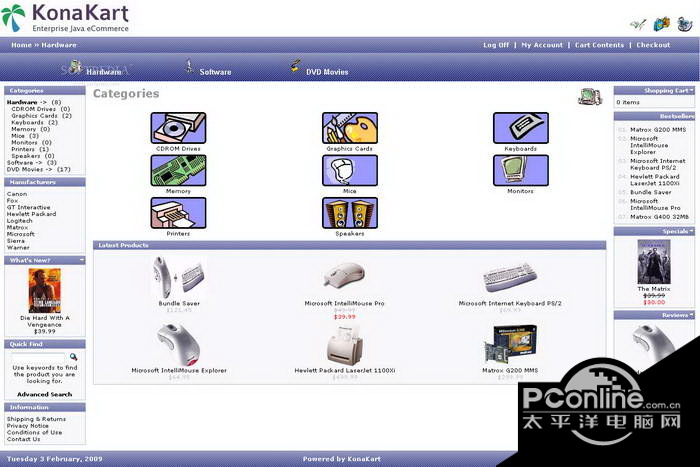Open bestseller Hewlett Packard LaserJet 1100Xi
The height and width of the screenshot is (467, 700).
pos(655,180)
